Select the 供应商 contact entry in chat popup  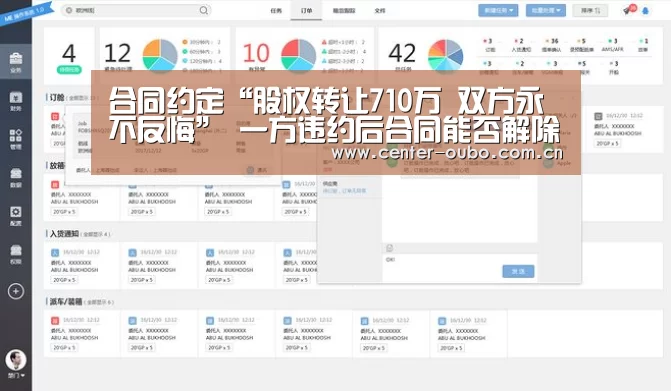pos(349,187)
